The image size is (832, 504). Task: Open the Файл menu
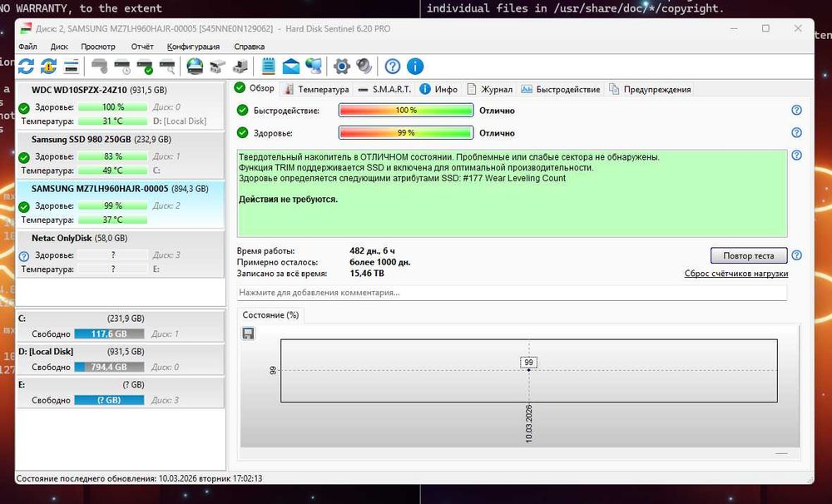(27, 46)
